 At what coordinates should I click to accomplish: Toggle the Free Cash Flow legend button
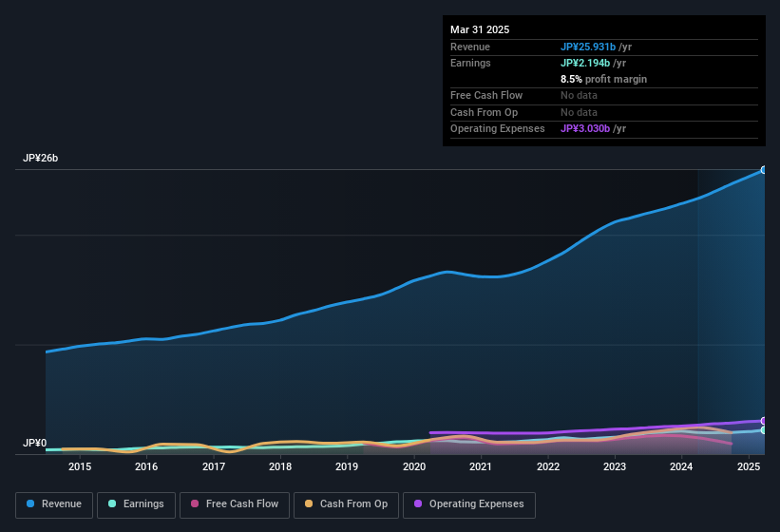tap(235, 504)
